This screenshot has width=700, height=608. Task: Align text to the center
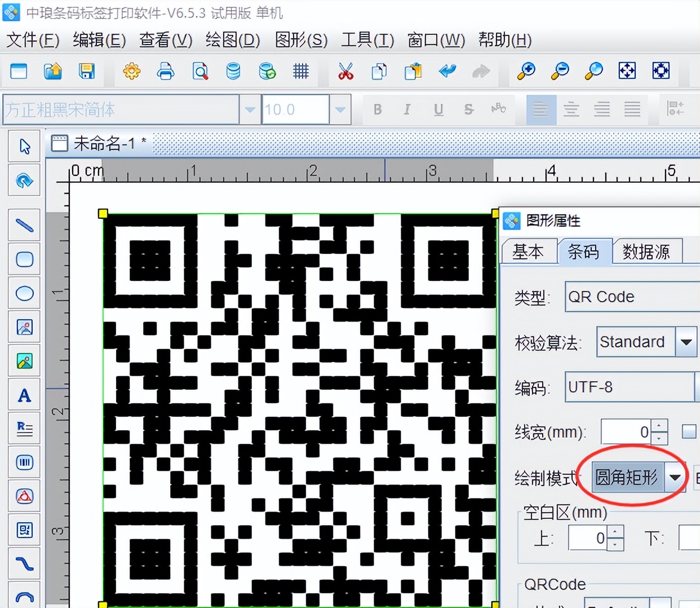point(571,109)
